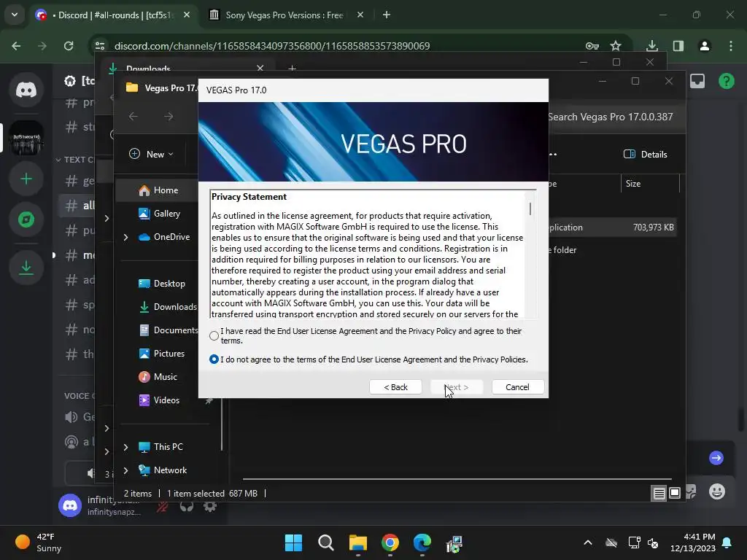Click the 703,973 KB file size cell
The width and height of the screenshot is (747, 560).
point(653,227)
